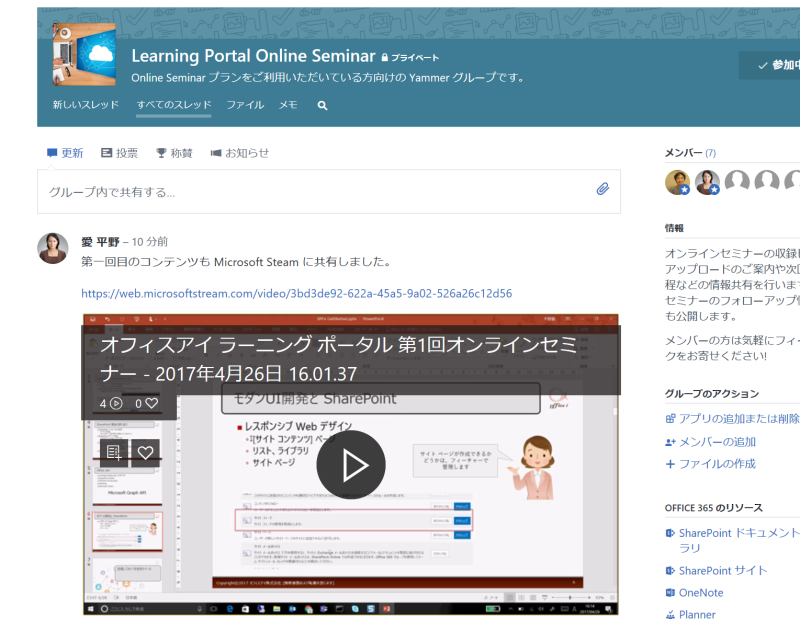Open the メンバー (7) member list

pos(690,153)
